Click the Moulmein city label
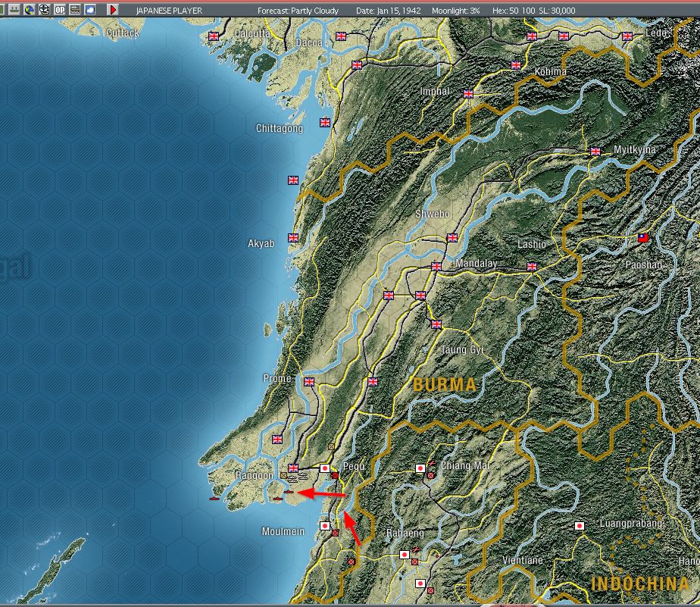700x607 pixels. 283,531
